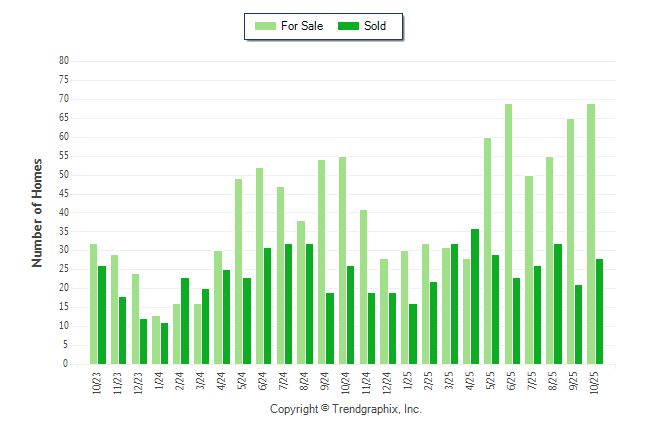This screenshot has width=646, height=434.
Task: Toggle the Sold legend label
Action: click(375, 26)
